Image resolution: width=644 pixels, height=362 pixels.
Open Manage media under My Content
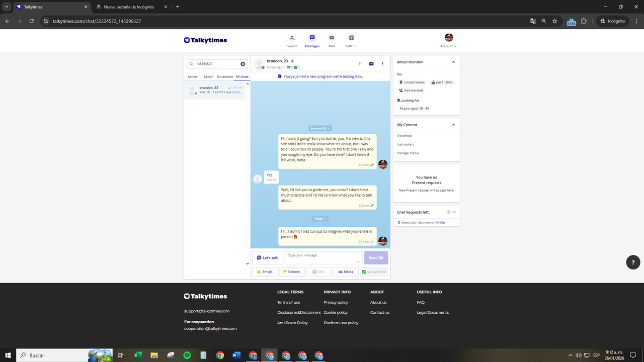(408, 153)
